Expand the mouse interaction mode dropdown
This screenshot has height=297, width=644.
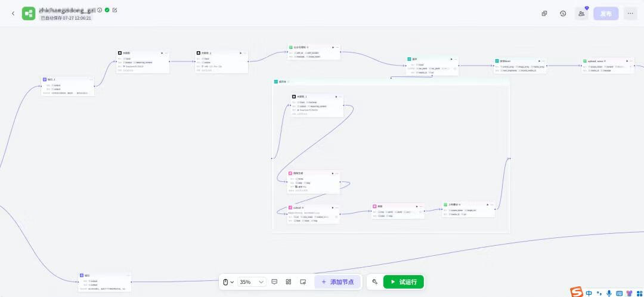(x=228, y=281)
